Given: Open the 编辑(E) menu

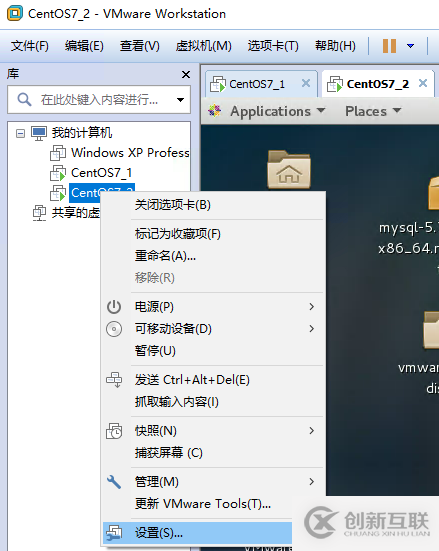Looking at the screenshot, I should click(x=84, y=46).
